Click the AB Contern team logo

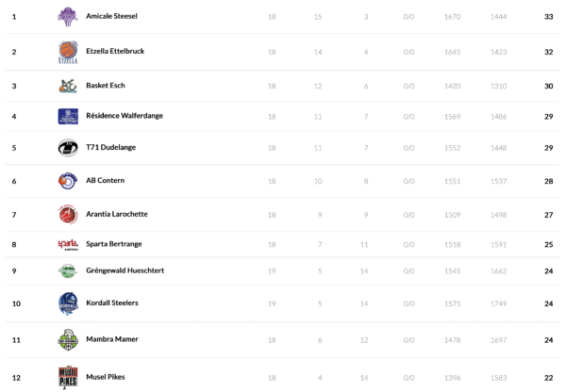pos(68,180)
